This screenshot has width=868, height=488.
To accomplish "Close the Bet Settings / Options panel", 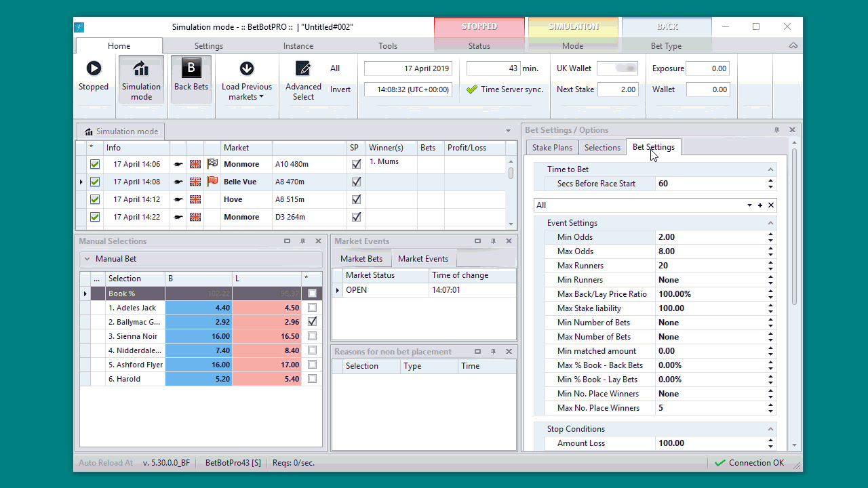I will point(792,130).
